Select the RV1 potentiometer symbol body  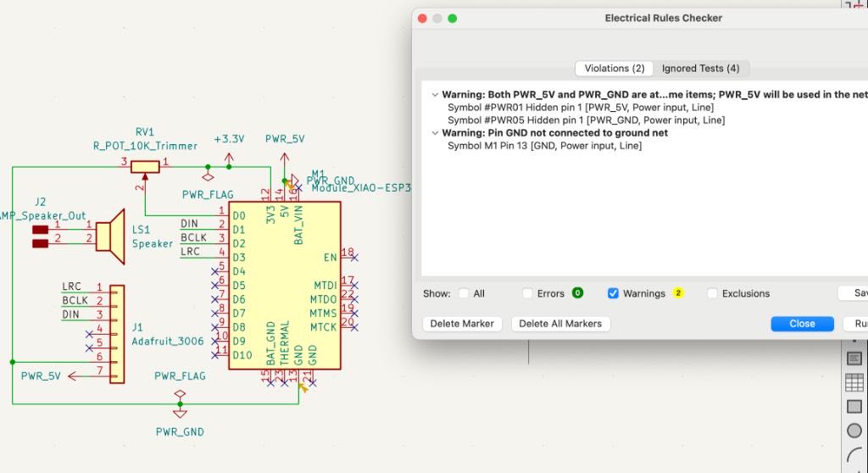coord(145,166)
